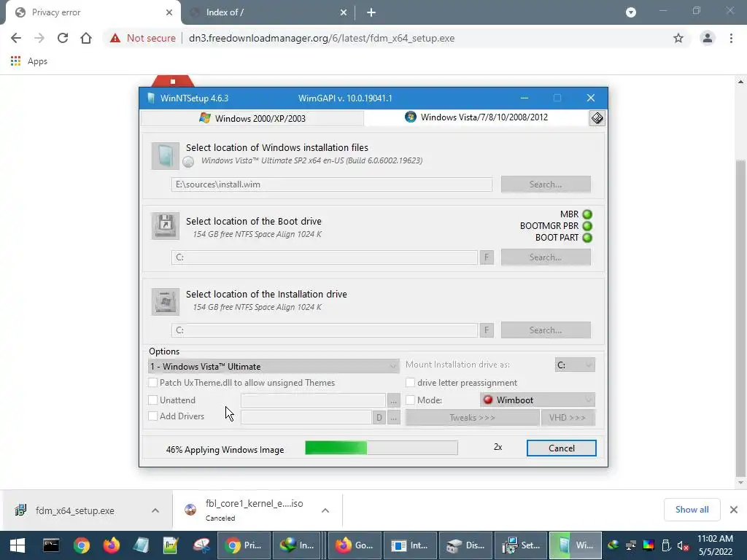This screenshot has width=747, height=560.
Task: Open the Mount Installation drive letter dropdown
Action: [x=575, y=365]
